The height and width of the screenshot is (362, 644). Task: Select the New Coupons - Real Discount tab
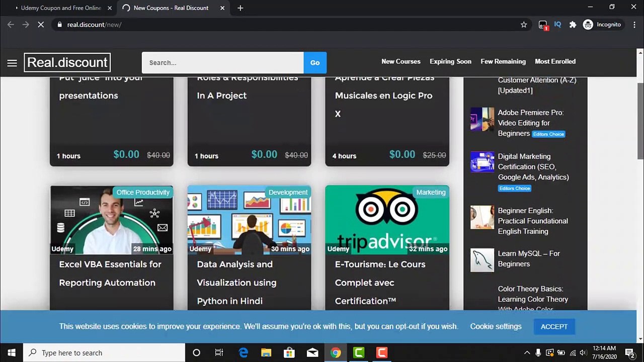click(x=171, y=8)
